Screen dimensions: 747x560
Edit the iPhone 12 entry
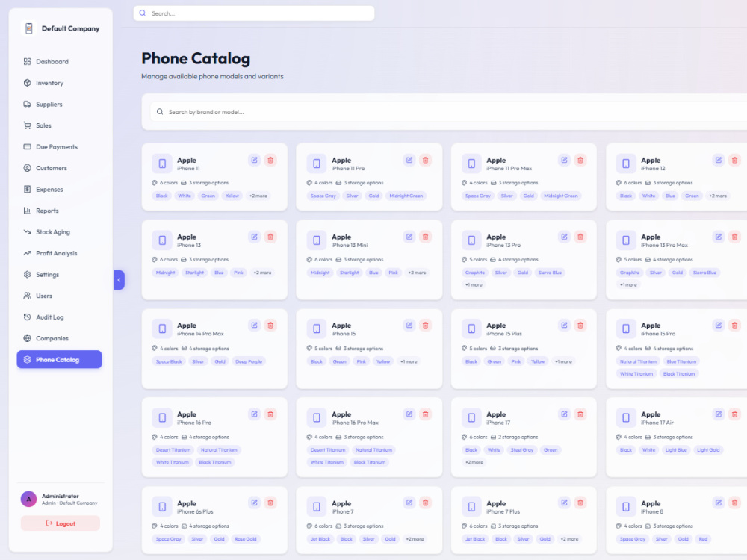(x=719, y=160)
